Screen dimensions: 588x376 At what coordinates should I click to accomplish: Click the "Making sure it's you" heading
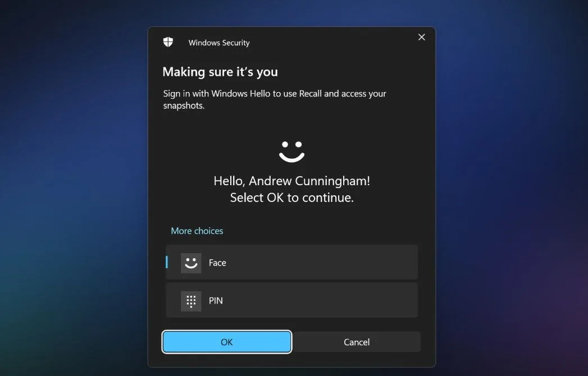point(220,72)
